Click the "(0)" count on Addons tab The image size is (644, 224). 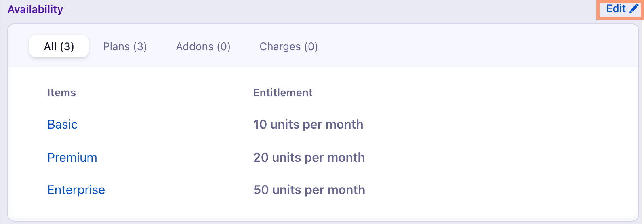click(x=223, y=46)
